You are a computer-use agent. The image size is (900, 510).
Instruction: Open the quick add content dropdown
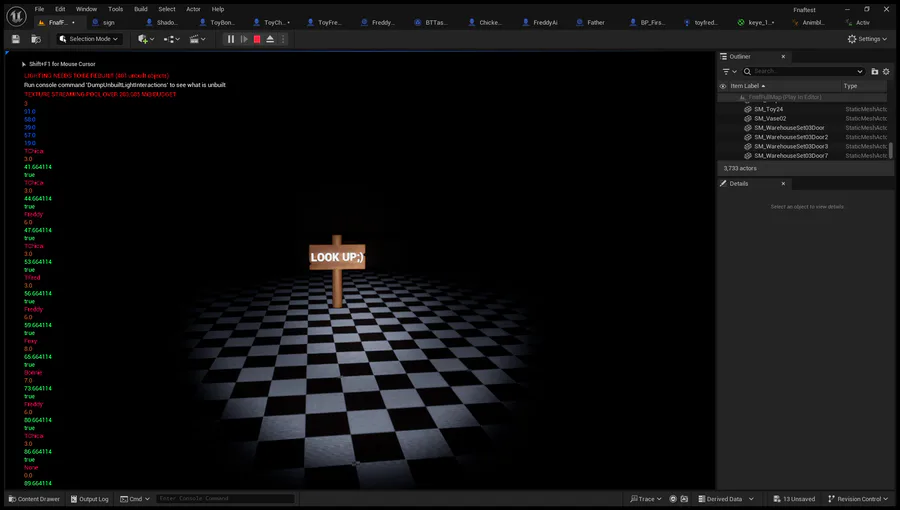[x=146, y=39]
